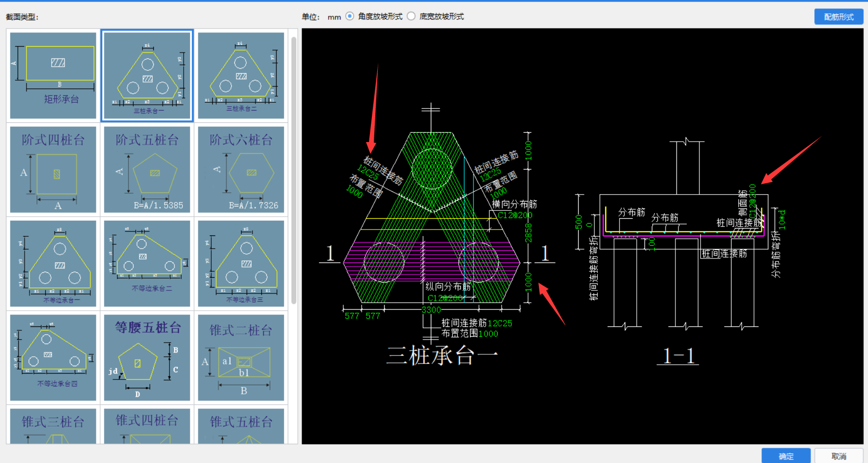
Task: Edit the 布置范围 1000 bottom value
Action: click(x=488, y=334)
